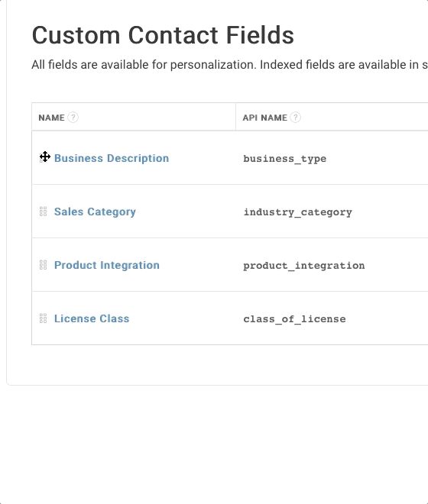The image size is (428, 504).
Task: Open the Product Integration field
Action: 106,265
